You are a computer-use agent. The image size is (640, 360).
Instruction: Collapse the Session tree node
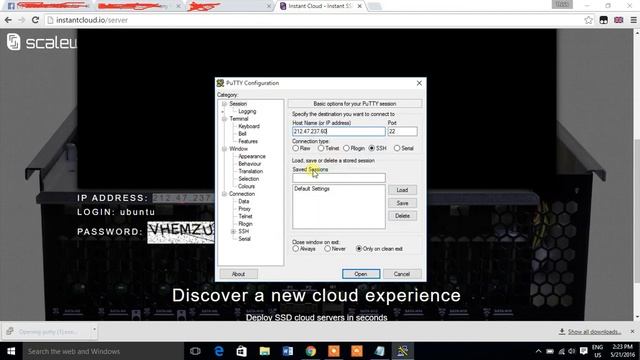click(x=224, y=104)
